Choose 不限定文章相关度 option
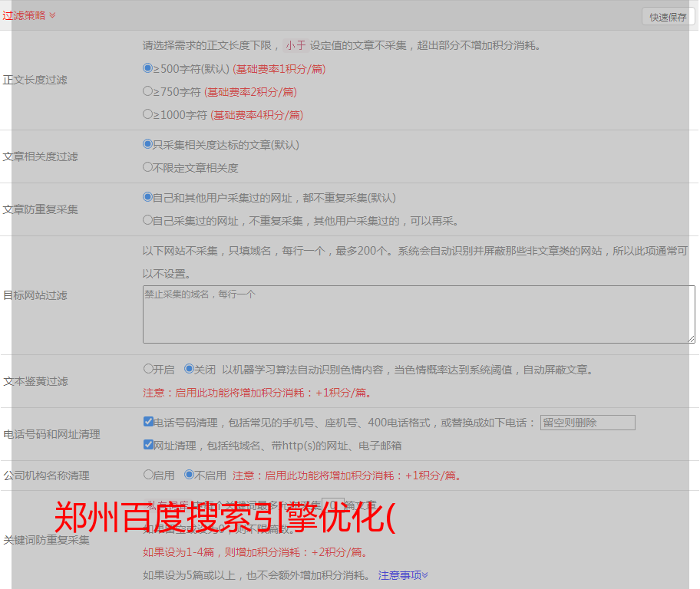Image resolution: width=700 pixels, height=589 pixels. point(147,167)
